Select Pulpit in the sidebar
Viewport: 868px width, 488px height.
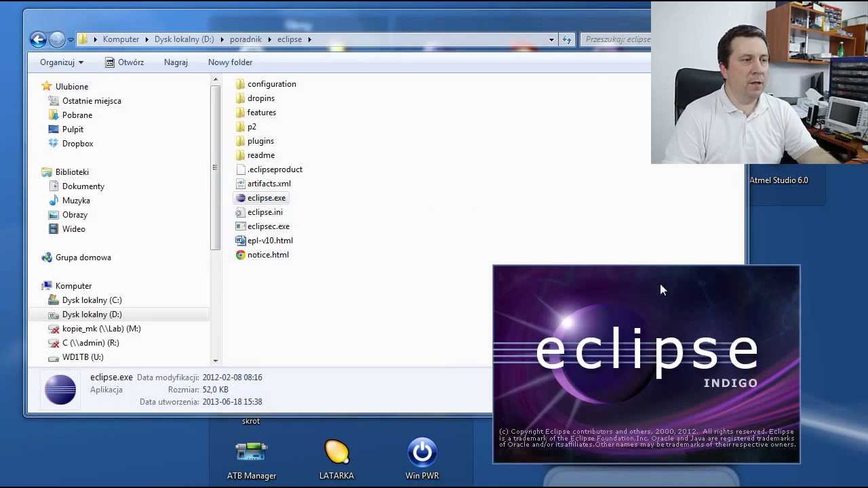(73, 129)
